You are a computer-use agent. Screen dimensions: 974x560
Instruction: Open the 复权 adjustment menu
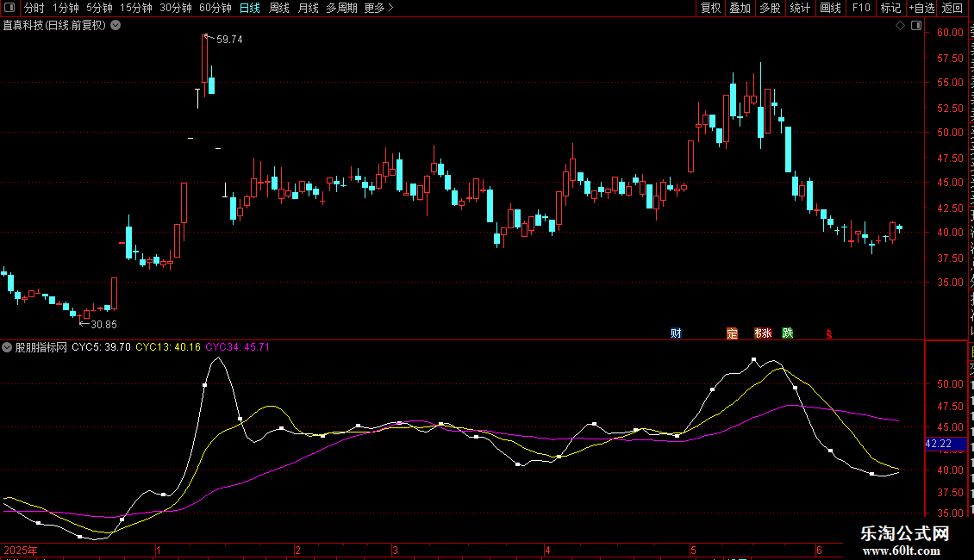(710, 8)
